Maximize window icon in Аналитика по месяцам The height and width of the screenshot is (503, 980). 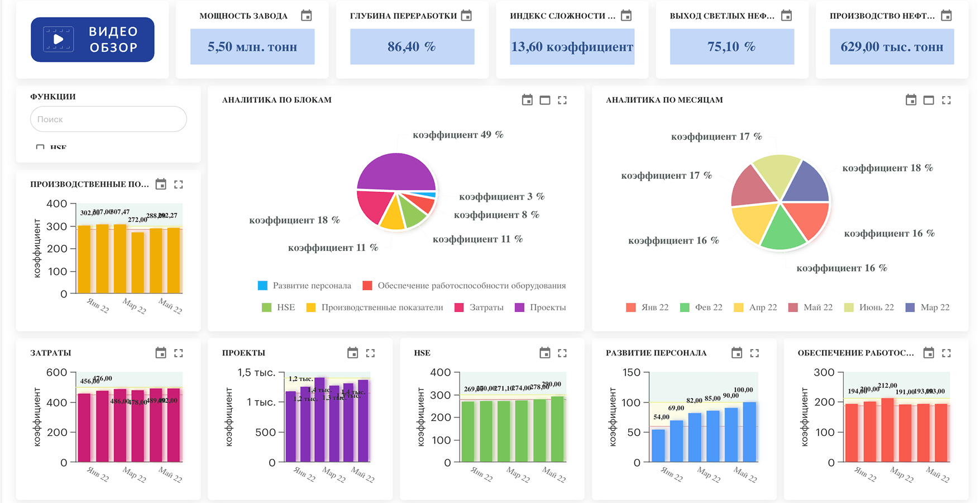pos(929,100)
